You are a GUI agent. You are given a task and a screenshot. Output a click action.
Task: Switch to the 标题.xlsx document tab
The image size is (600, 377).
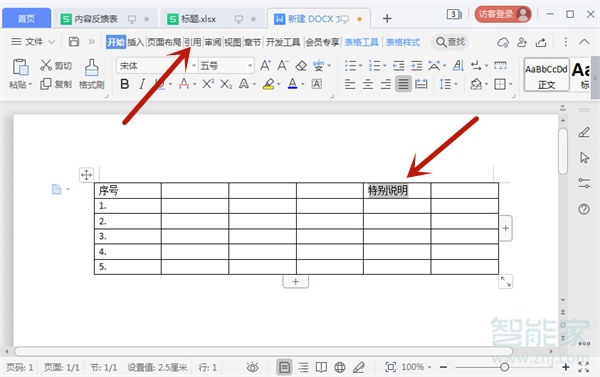(198, 19)
